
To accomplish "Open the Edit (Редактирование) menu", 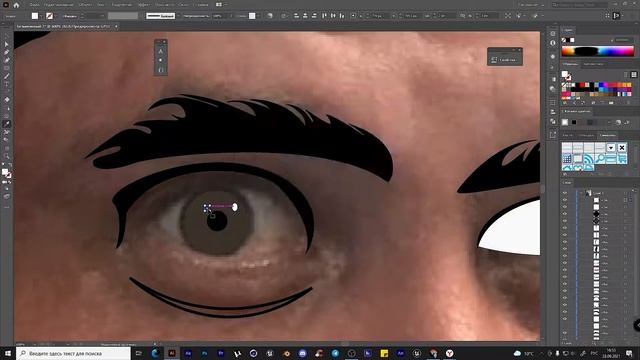I will [x=59, y=5].
